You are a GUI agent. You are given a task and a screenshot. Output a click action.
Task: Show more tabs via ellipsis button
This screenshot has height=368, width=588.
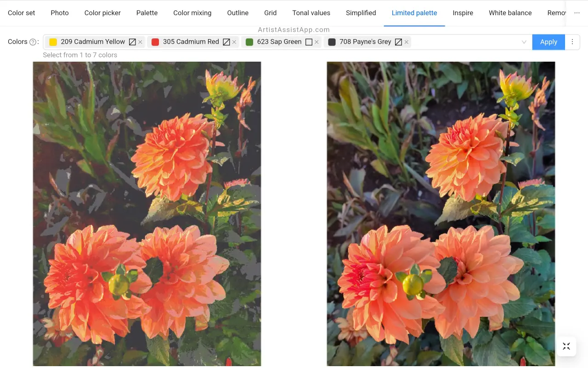pyautogui.click(x=577, y=13)
